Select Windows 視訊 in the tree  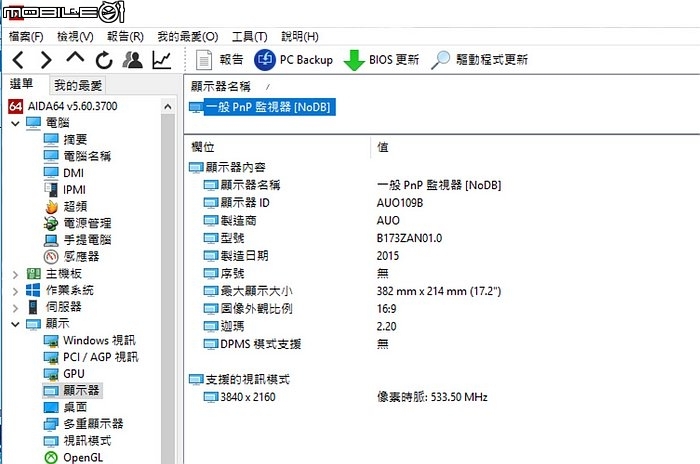click(90, 340)
